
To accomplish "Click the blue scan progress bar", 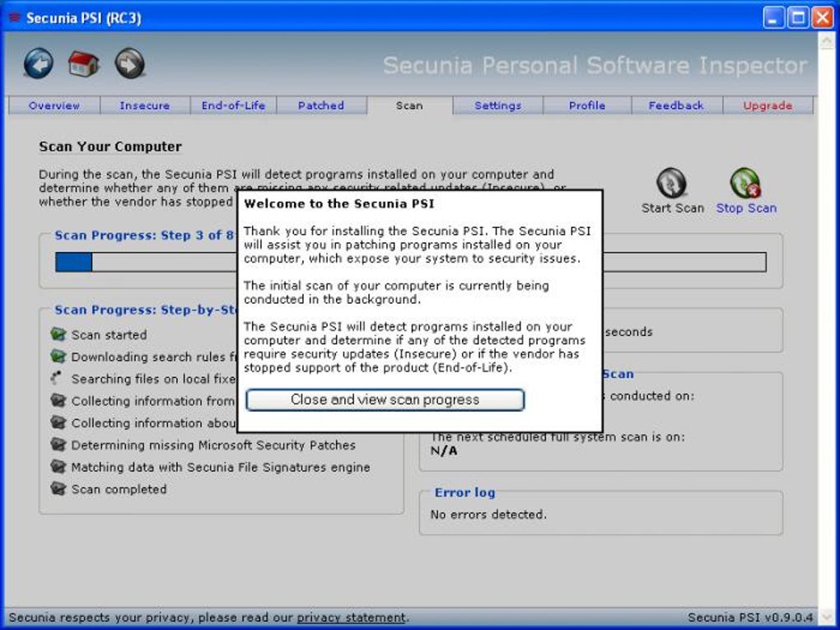I will 72,262.
